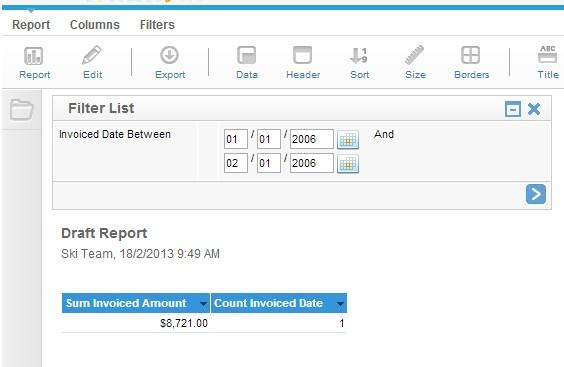This screenshot has height=367, width=564.
Task: Click the start date year field 2006
Action: 312,139
